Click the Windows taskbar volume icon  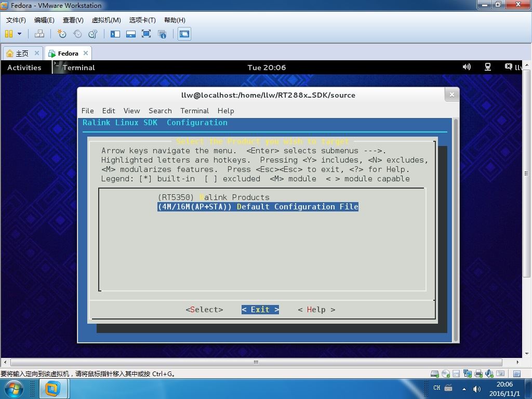(x=477, y=389)
